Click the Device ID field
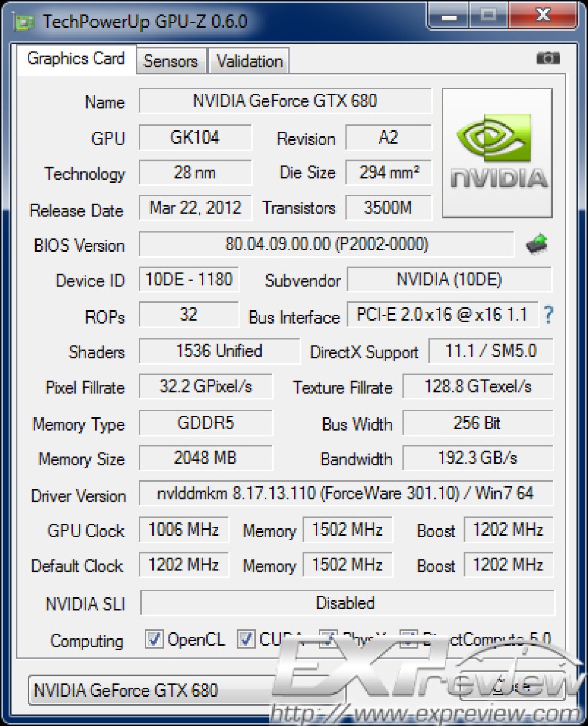 (x=188, y=280)
